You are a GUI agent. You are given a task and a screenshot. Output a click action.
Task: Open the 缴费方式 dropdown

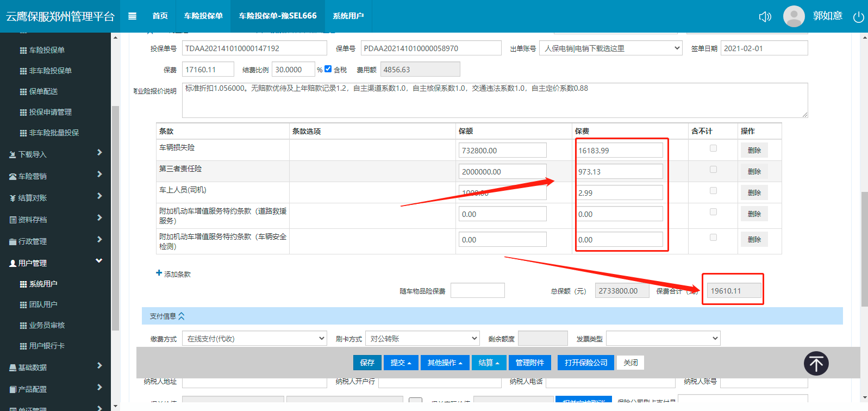254,339
